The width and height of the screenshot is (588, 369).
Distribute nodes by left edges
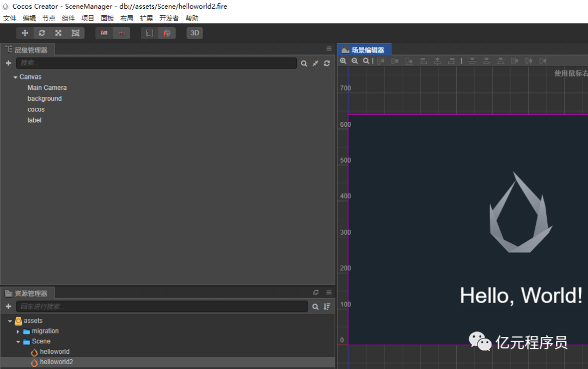point(514,61)
